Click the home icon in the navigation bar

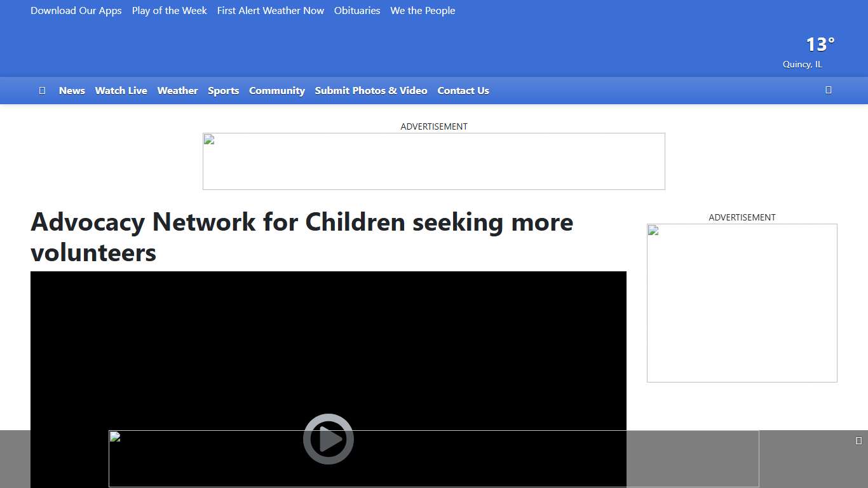pos(42,90)
